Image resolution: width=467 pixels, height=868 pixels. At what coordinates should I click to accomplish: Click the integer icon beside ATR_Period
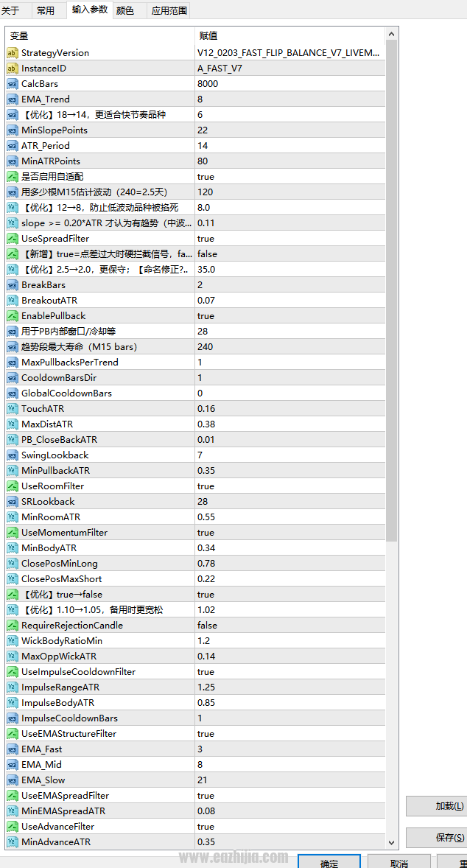pyautogui.click(x=13, y=146)
